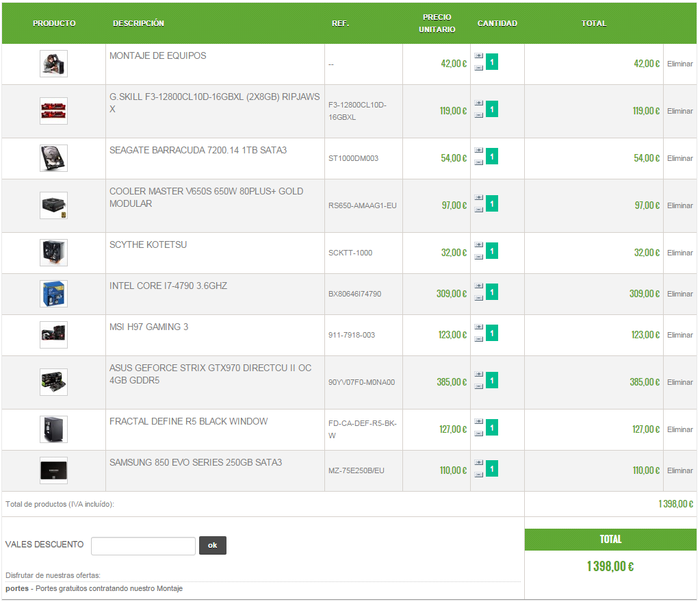This screenshot has height=604, width=700.
Task: Increase quantity for SAMSUNG 850 EVO
Action: click(478, 464)
